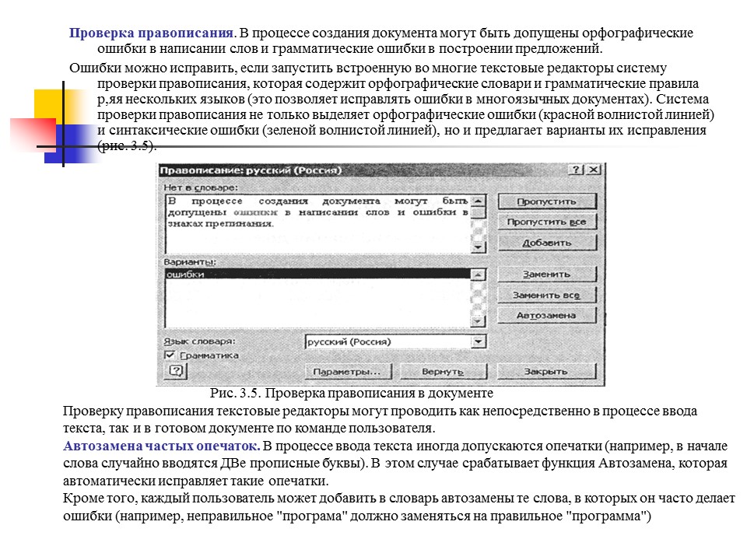Image resolution: width=747 pixels, height=560 pixels.
Task: Click the Заменить button
Action: [549, 274]
